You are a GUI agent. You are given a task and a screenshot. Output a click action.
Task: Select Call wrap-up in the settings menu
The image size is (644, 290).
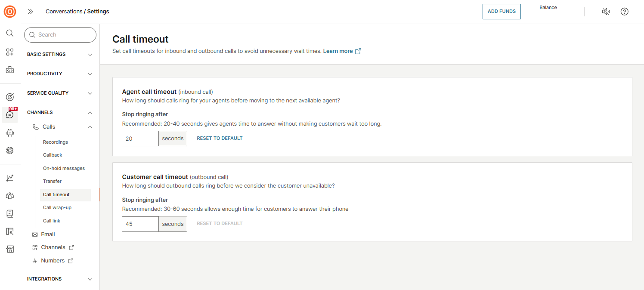pos(57,208)
